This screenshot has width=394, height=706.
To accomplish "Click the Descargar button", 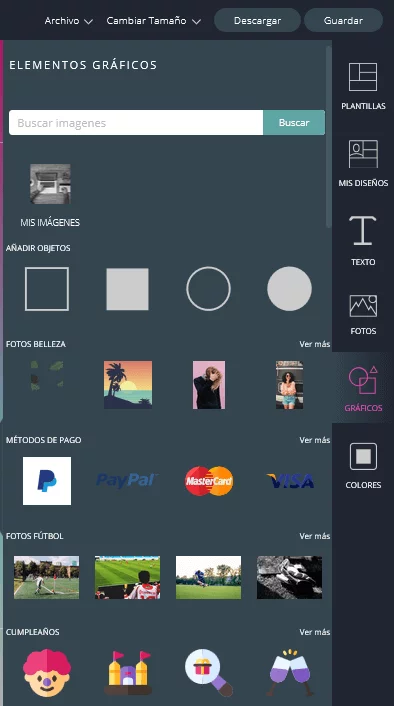I will pyautogui.click(x=257, y=20).
